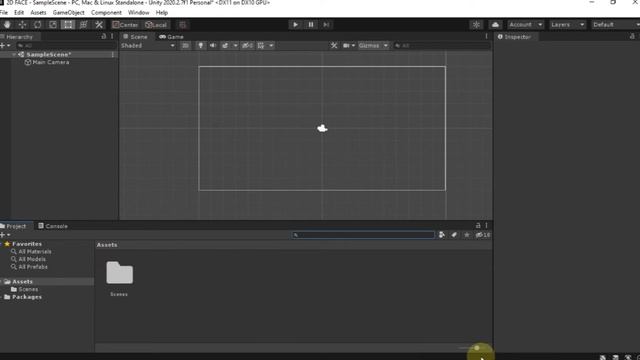Toggle 2D scene view mode
Viewport: 640px width, 360px height.
coord(185,46)
